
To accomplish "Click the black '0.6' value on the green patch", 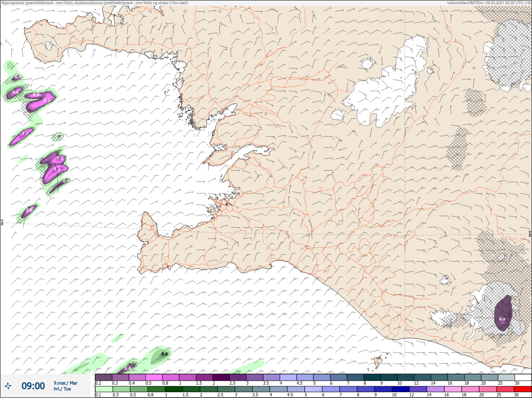I will coord(164,354).
